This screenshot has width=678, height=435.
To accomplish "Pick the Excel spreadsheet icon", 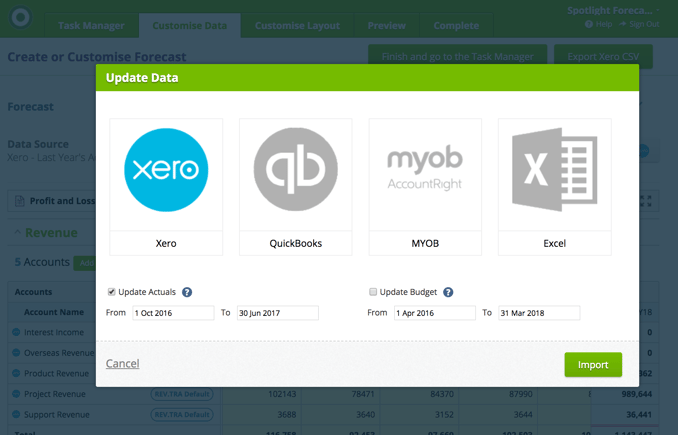I will [555, 170].
